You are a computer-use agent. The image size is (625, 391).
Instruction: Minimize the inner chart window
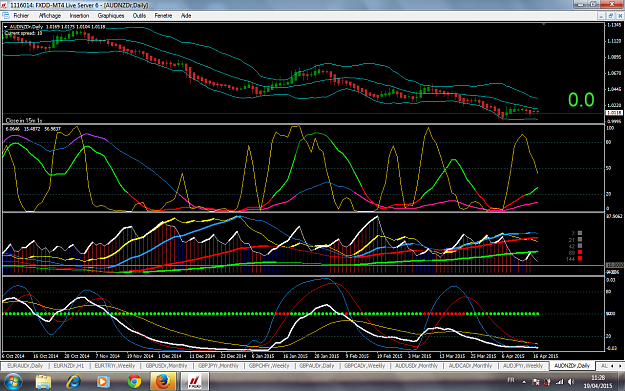(x=601, y=16)
